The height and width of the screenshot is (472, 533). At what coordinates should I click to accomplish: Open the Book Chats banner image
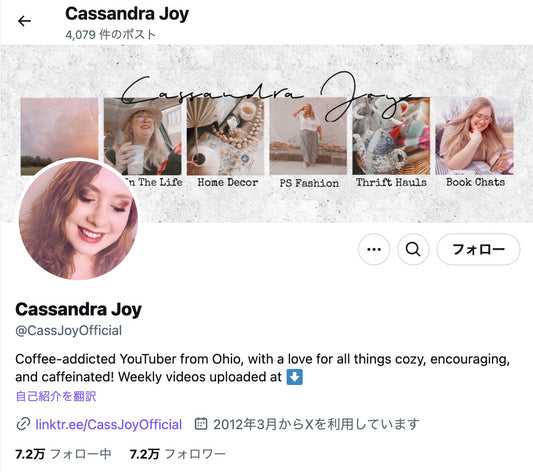(474, 136)
